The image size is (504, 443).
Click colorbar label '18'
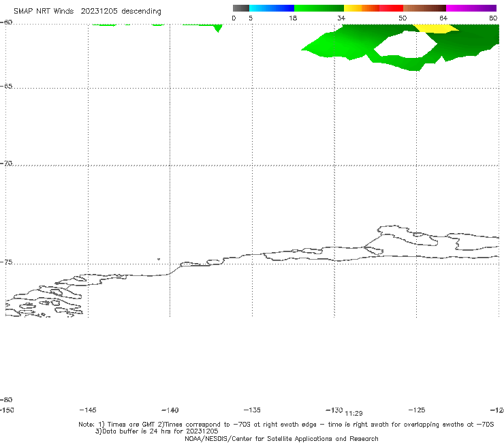pyautogui.click(x=293, y=18)
